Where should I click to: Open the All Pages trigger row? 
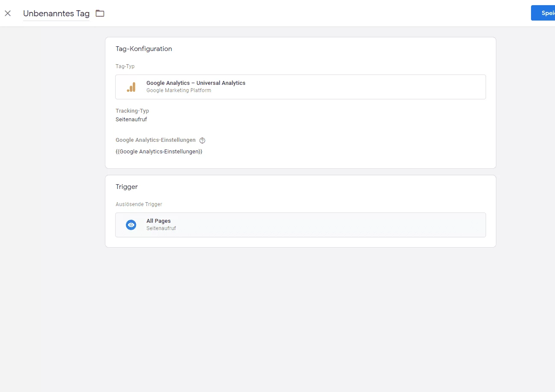(300, 225)
